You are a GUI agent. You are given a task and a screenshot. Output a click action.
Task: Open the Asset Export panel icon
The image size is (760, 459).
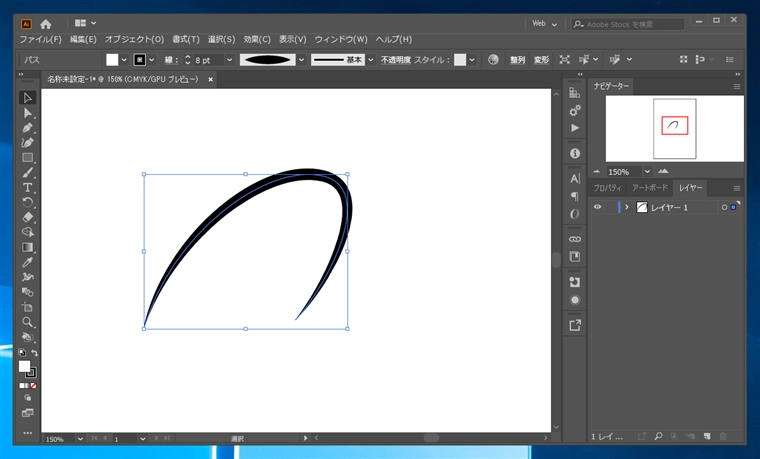click(575, 325)
